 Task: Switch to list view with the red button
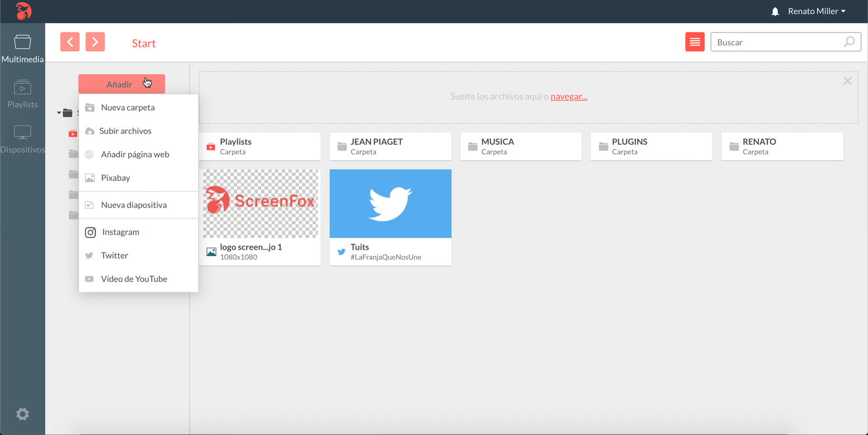(x=695, y=42)
